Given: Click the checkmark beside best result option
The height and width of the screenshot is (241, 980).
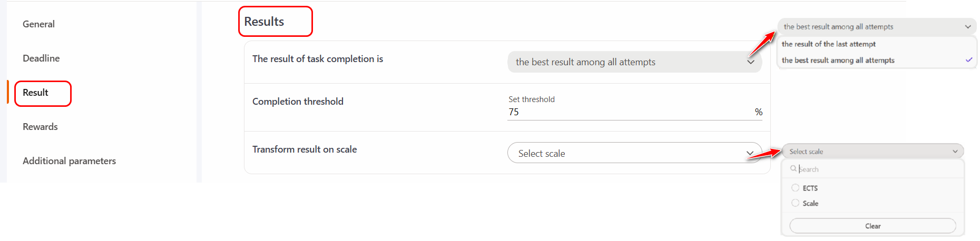Looking at the screenshot, I should point(968,60).
